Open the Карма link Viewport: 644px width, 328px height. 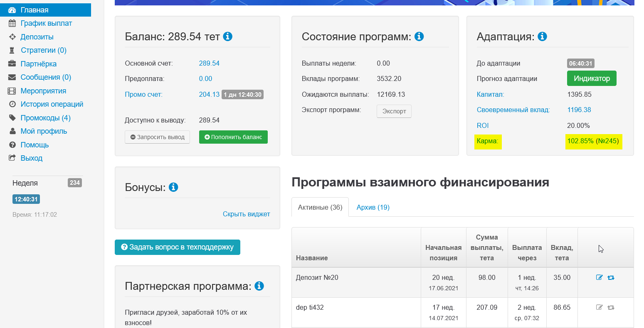pos(487,141)
